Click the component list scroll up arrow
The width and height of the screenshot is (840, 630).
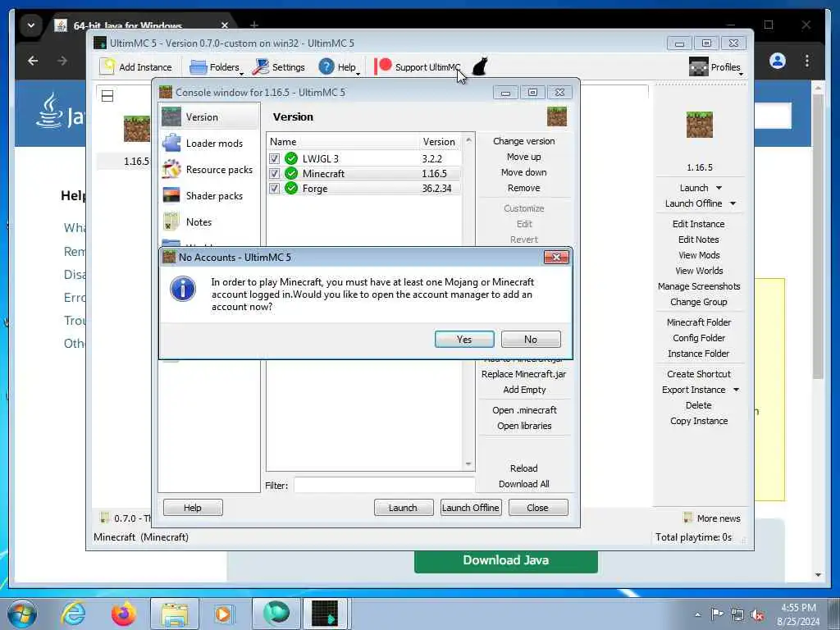pos(468,139)
